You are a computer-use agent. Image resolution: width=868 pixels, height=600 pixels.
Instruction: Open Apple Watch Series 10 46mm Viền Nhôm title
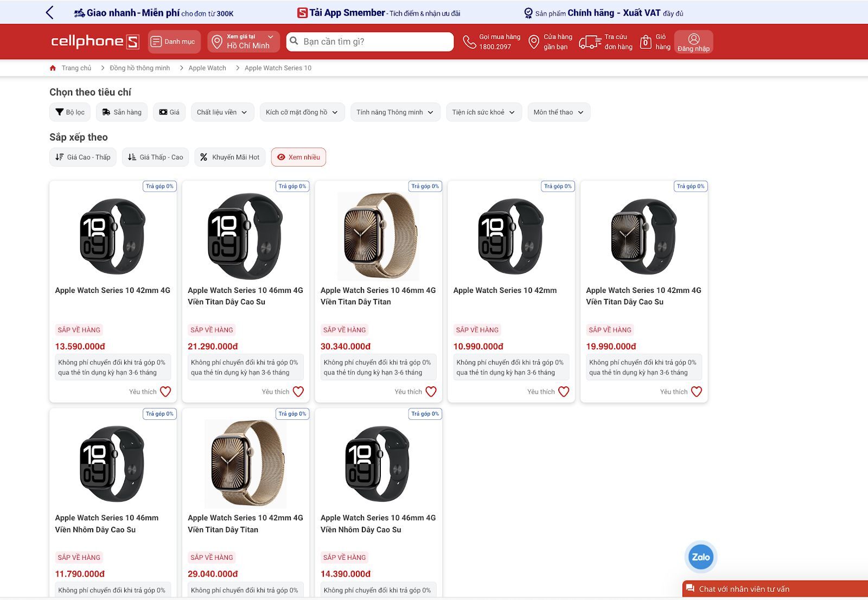[107, 524]
